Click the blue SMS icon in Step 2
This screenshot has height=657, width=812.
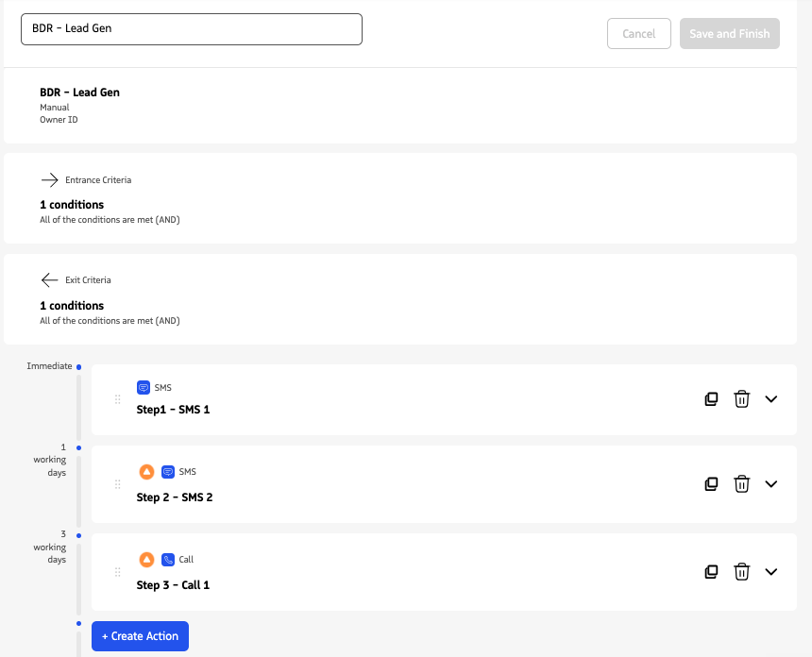(168, 472)
